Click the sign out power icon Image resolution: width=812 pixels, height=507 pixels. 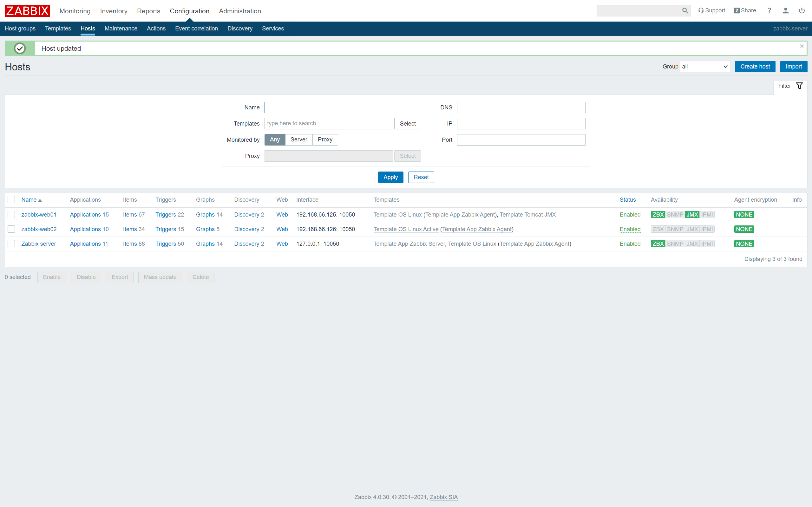coord(802,11)
